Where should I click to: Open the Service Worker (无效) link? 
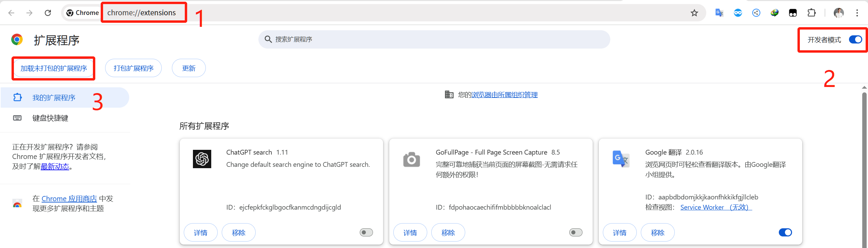[x=716, y=207]
